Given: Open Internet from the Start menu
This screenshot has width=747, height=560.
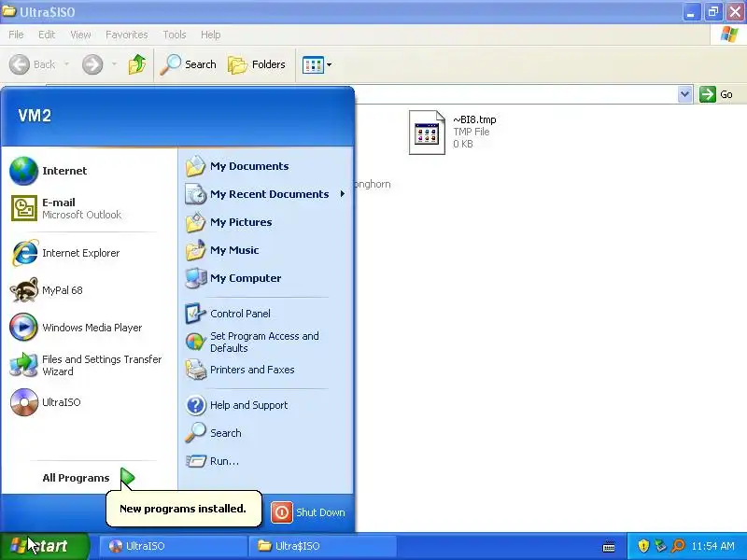Looking at the screenshot, I should [90, 171].
